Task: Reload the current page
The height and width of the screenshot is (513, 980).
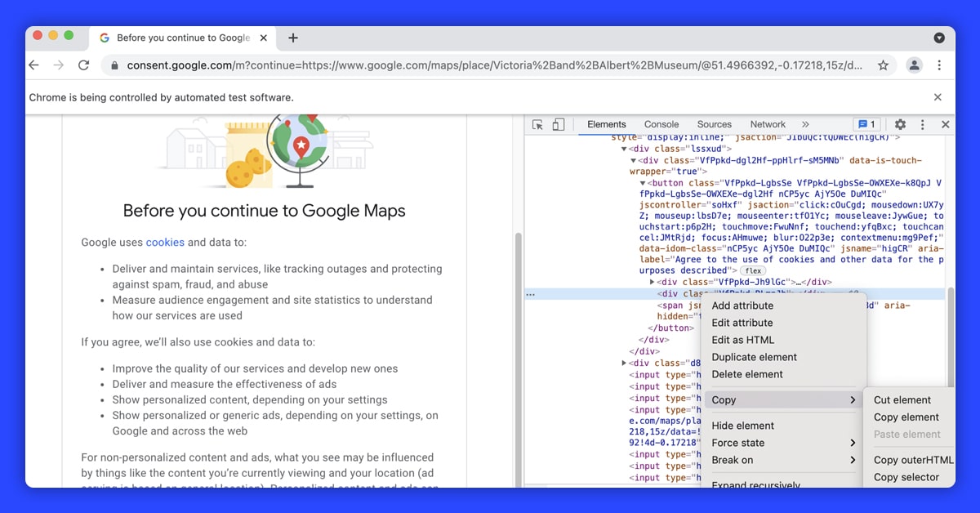Action: coord(83,65)
